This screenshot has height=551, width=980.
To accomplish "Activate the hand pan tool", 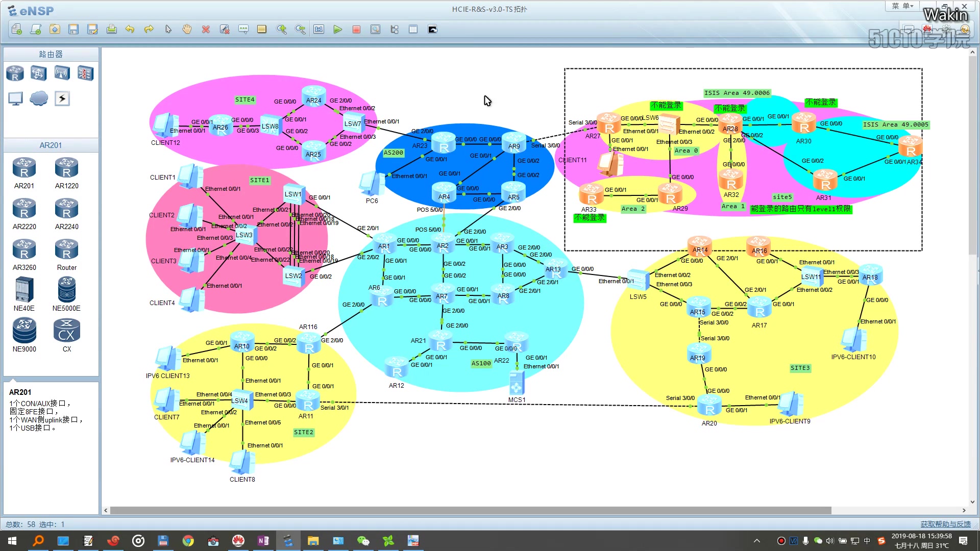I will tap(187, 30).
